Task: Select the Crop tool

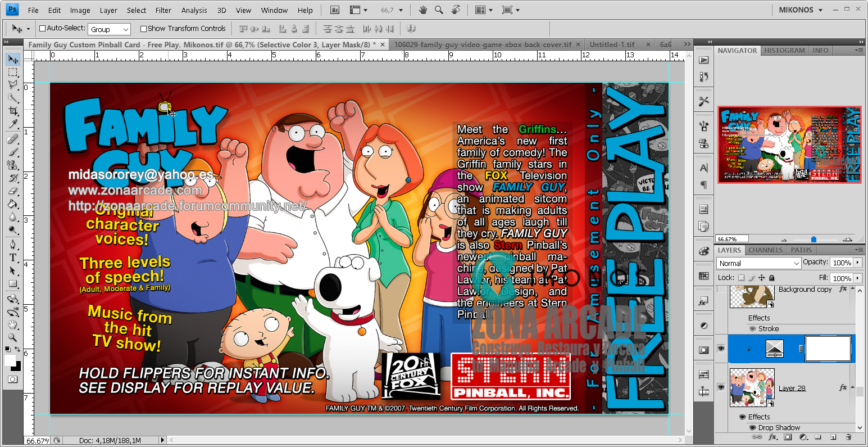Action: (13, 111)
